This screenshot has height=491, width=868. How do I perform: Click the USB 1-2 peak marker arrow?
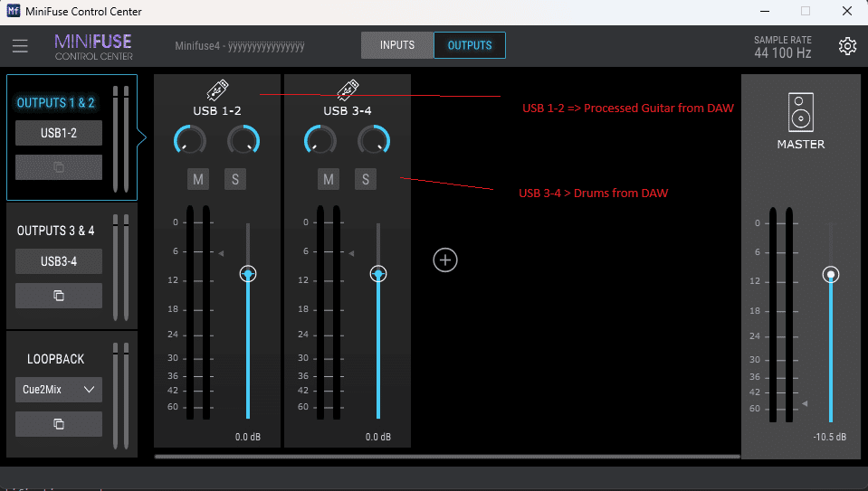click(x=221, y=253)
